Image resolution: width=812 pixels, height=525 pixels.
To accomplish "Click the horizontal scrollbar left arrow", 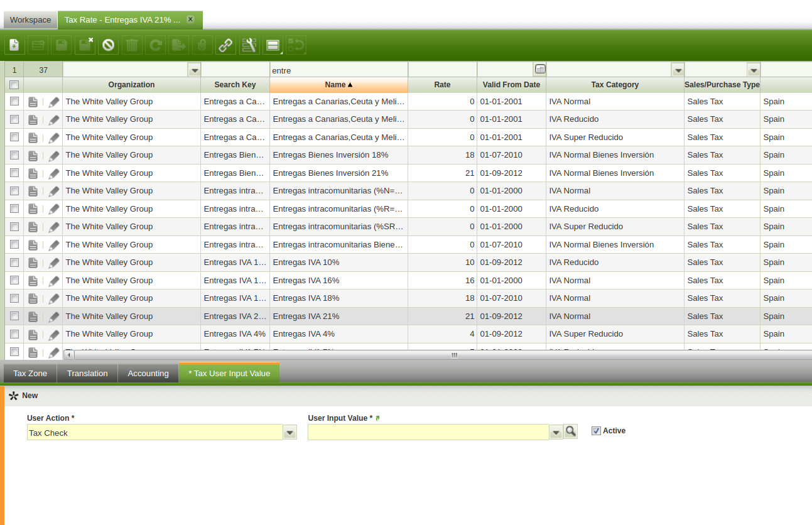I will click(69, 355).
